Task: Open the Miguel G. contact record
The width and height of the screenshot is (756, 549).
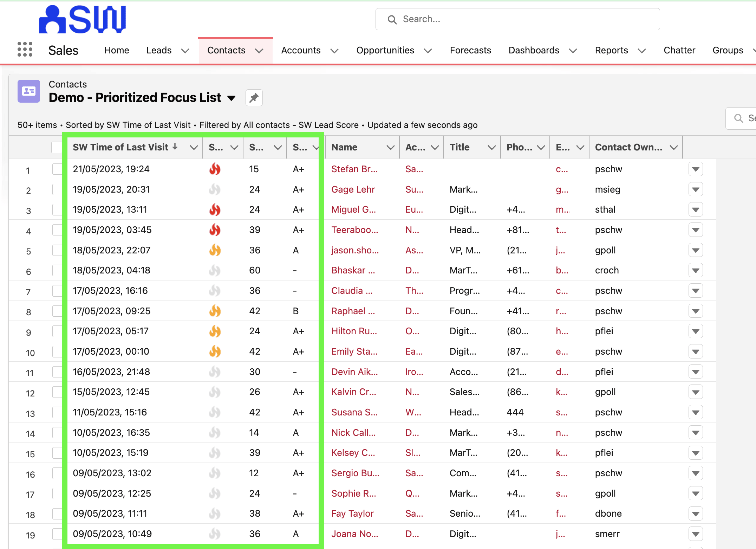Action: [x=353, y=209]
